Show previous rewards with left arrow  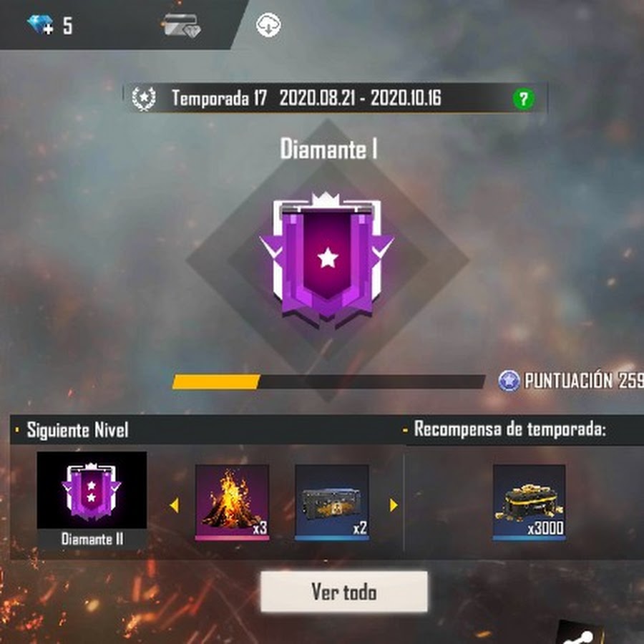[x=174, y=505]
